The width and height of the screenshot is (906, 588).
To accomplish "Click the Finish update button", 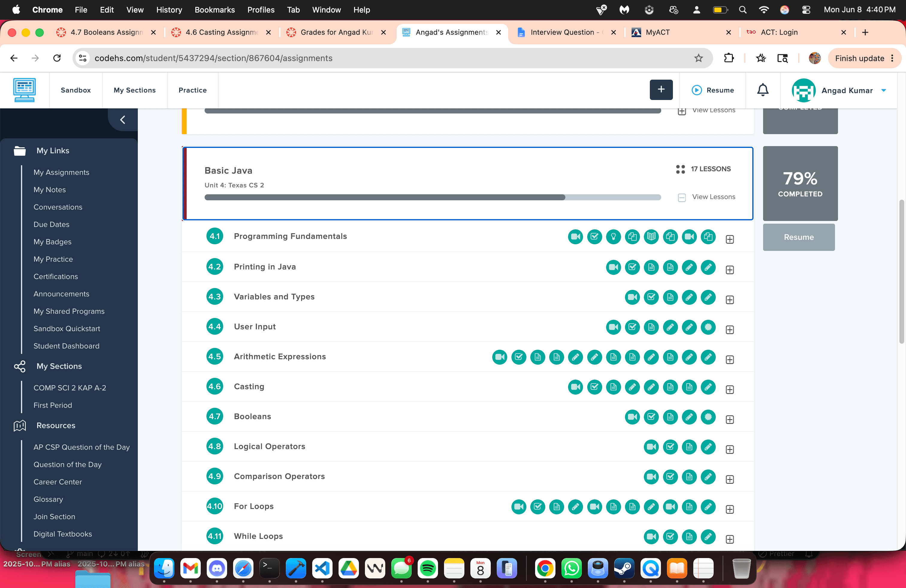I will click(864, 58).
